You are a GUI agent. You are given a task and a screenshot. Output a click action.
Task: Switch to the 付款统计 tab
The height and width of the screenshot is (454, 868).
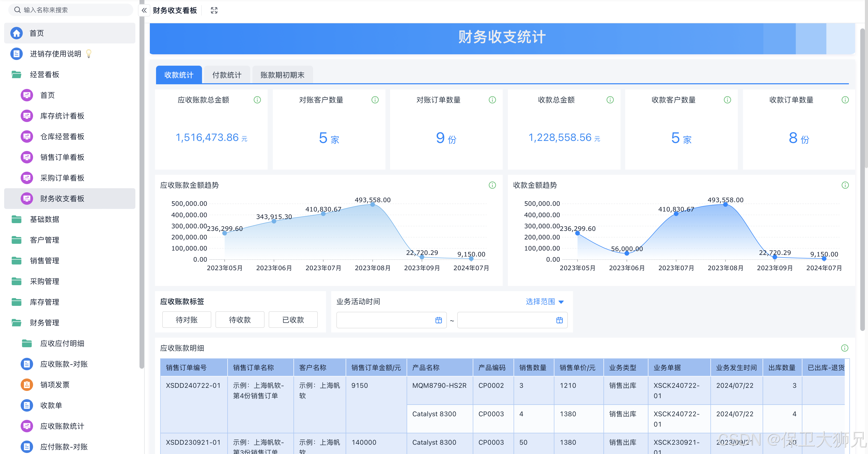227,75
